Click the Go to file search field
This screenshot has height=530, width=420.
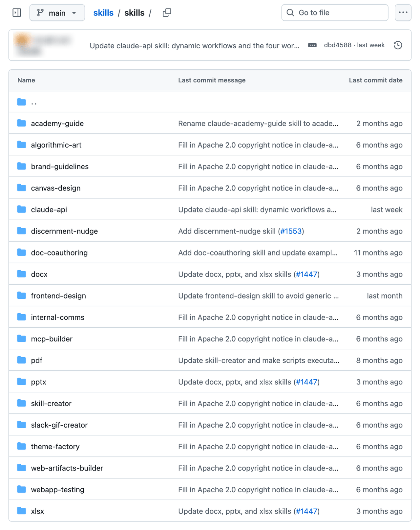click(335, 13)
